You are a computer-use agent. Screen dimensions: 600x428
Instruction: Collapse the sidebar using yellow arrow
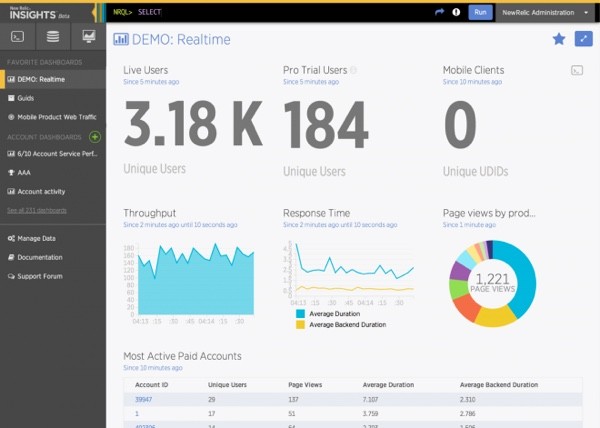click(94, 13)
